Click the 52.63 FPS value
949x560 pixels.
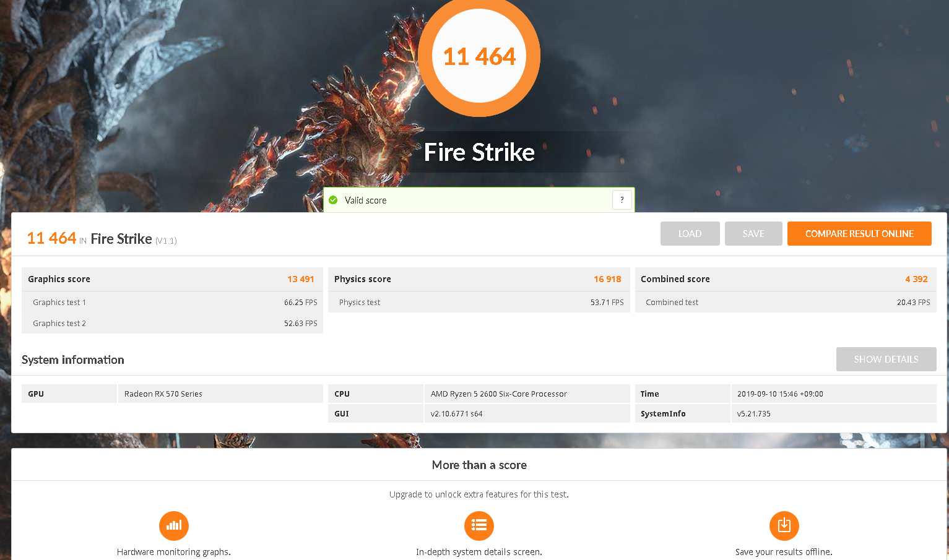[301, 324]
